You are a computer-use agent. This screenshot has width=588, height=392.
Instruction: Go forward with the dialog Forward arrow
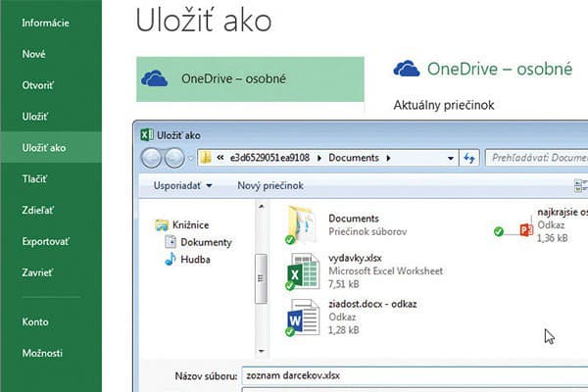pos(174,158)
